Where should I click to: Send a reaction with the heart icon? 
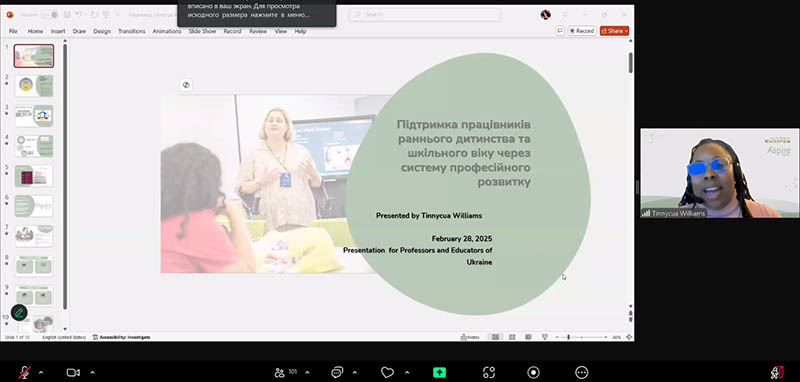[x=387, y=373]
